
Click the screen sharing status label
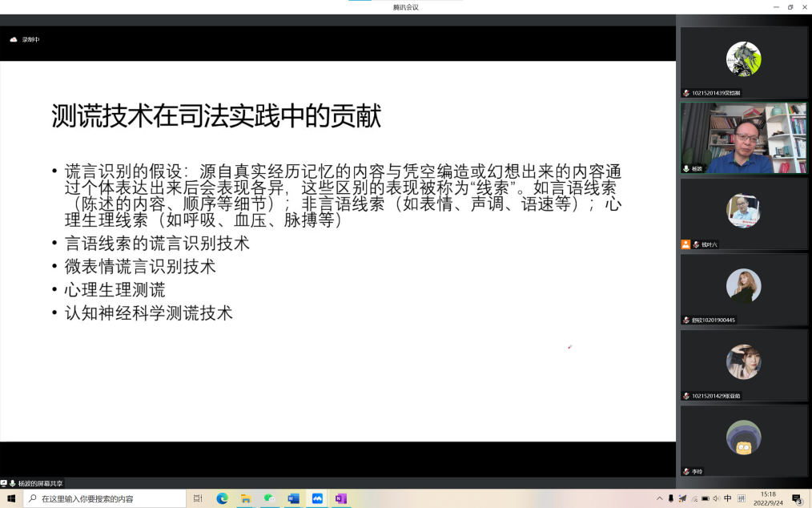pyautogui.click(x=40, y=483)
